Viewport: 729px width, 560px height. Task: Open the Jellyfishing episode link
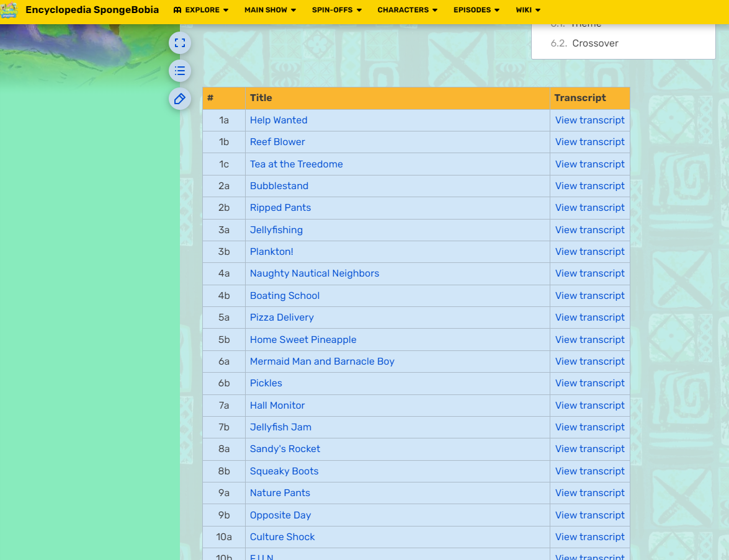click(x=276, y=230)
